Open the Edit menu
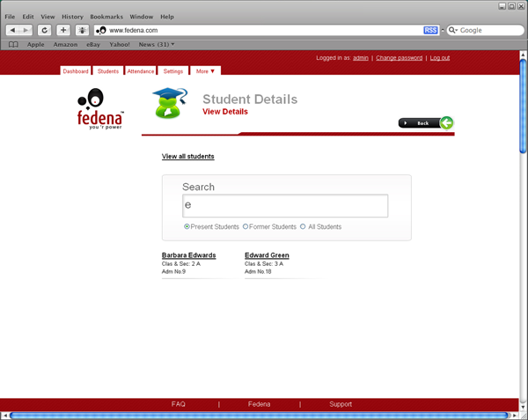528x420 pixels. (x=28, y=17)
